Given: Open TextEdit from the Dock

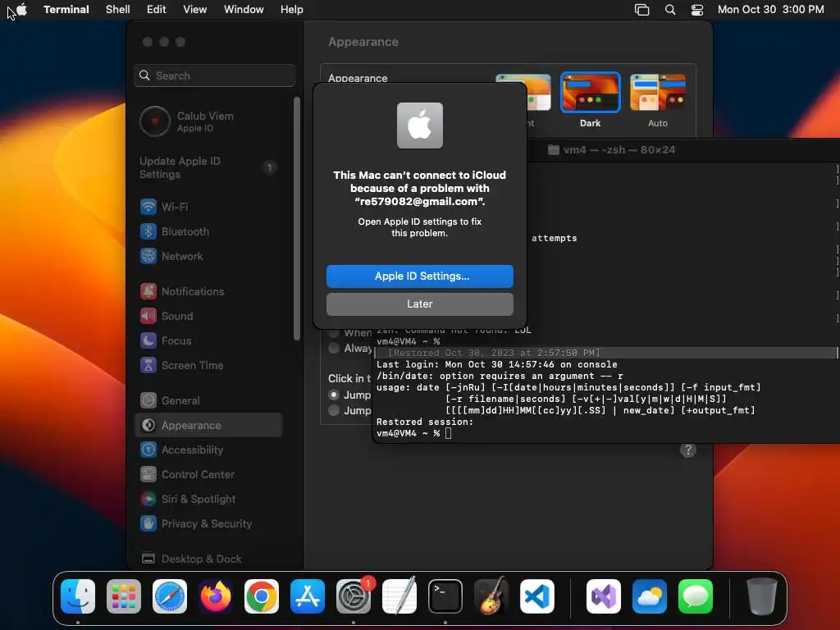Looking at the screenshot, I should click(399, 596).
